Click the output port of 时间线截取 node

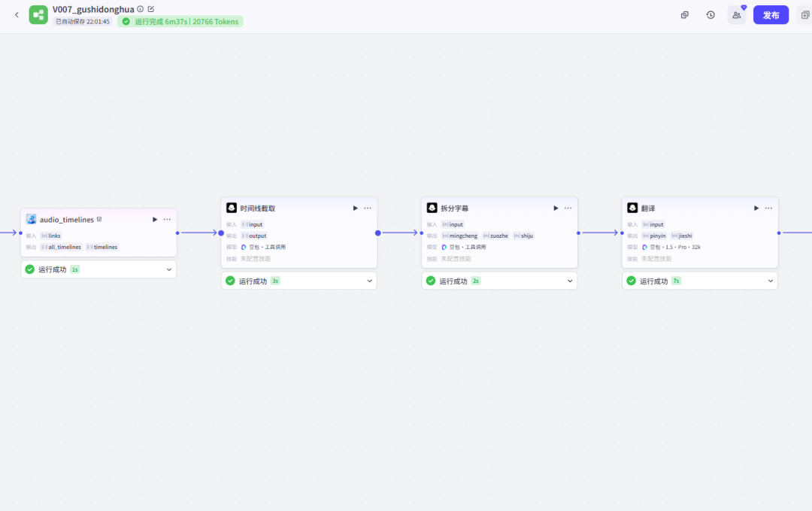377,233
